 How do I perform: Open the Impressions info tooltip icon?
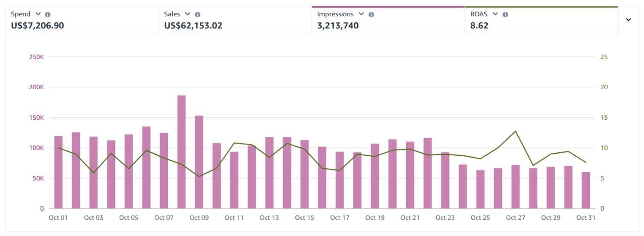[x=371, y=14]
